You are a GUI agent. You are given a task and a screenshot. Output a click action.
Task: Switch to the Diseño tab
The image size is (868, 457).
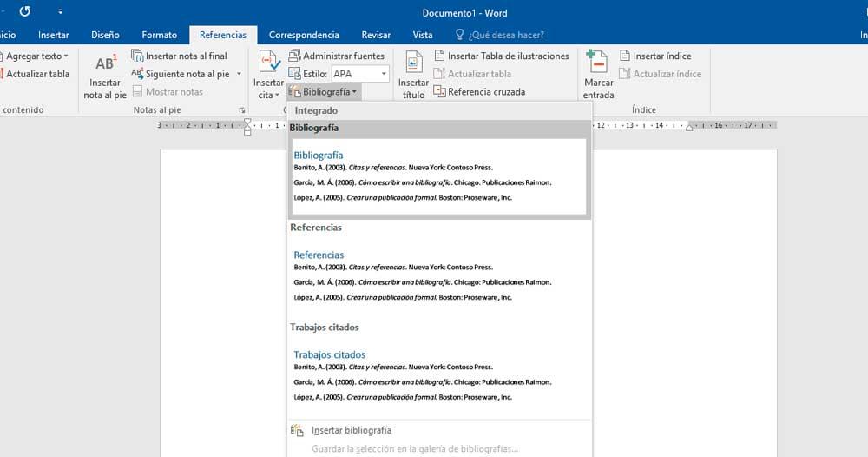(x=105, y=35)
